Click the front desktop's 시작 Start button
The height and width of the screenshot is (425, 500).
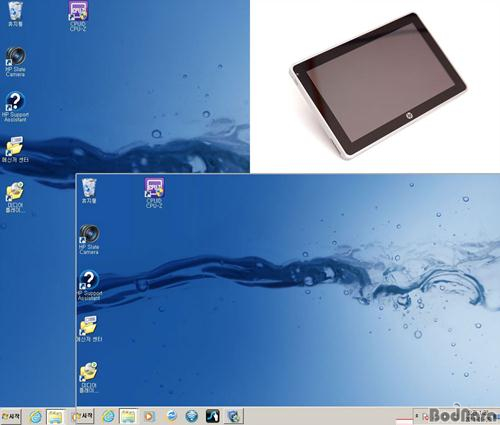click(83, 416)
